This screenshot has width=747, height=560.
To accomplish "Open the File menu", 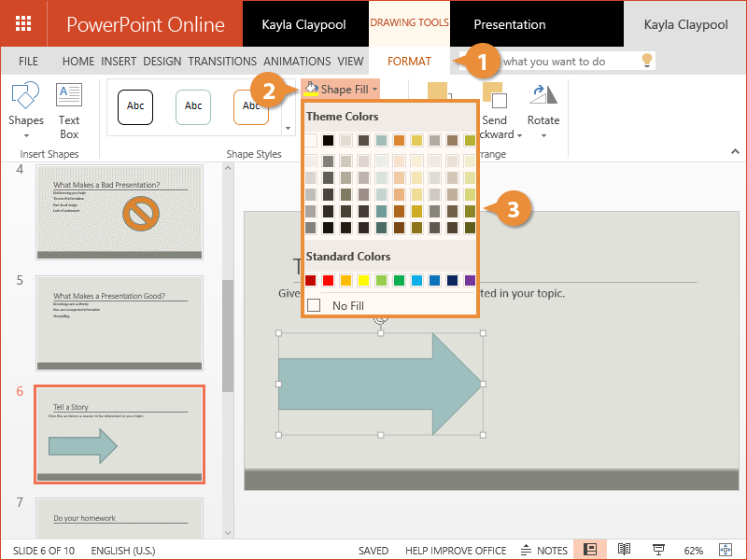I will click(x=28, y=62).
